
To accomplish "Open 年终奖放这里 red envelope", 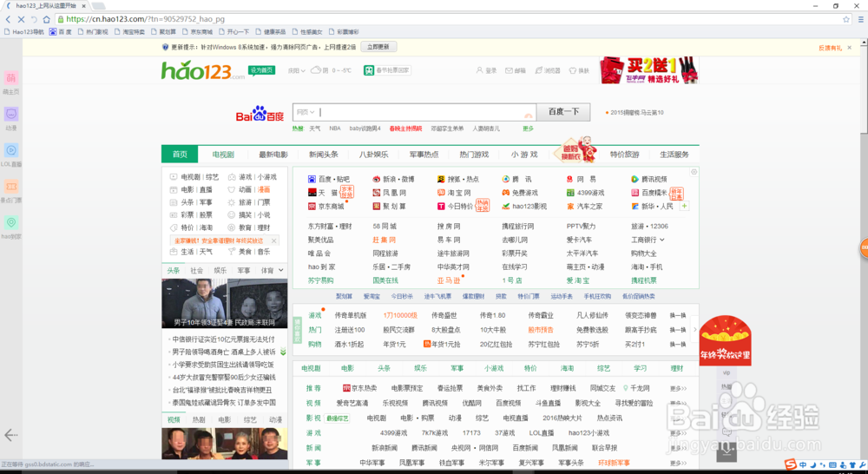I will pos(725,340).
